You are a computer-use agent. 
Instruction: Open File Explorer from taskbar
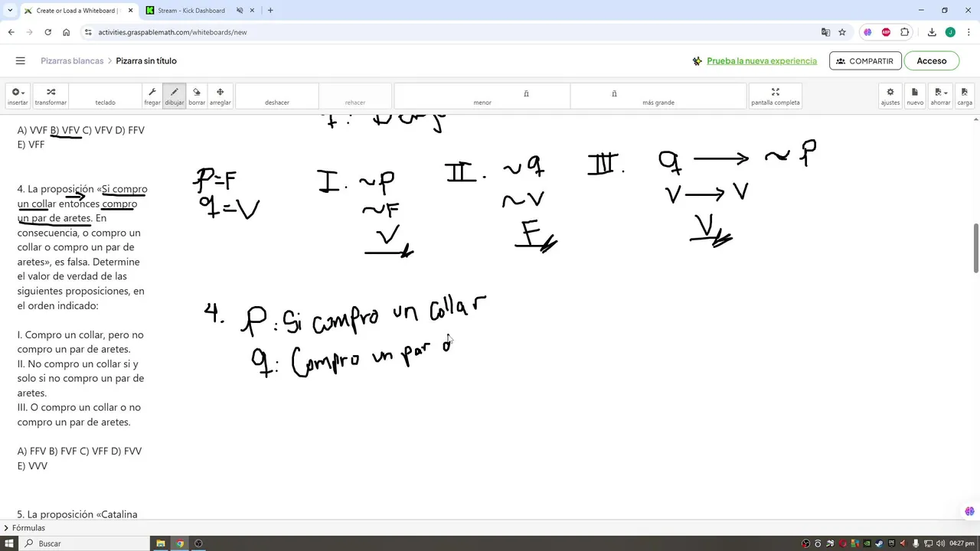click(161, 543)
